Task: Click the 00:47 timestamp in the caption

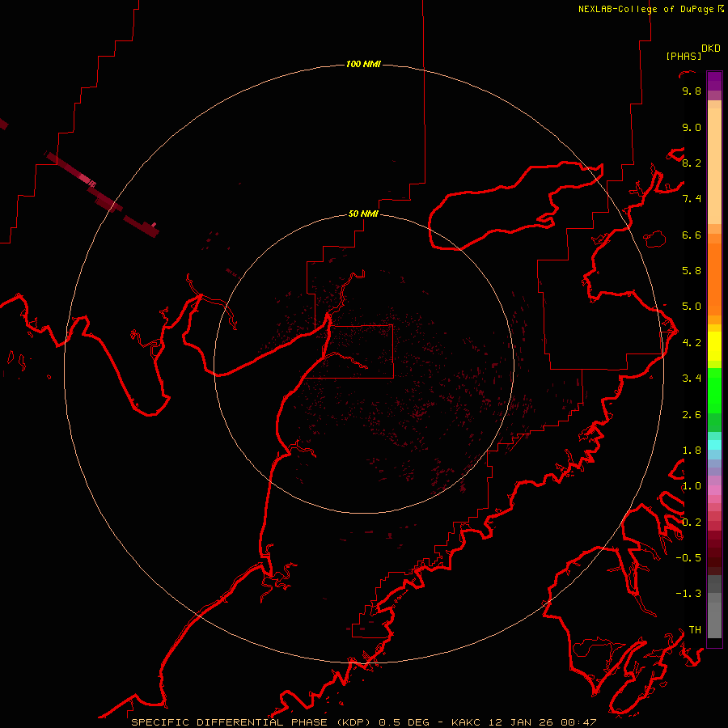Action: [x=578, y=722]
